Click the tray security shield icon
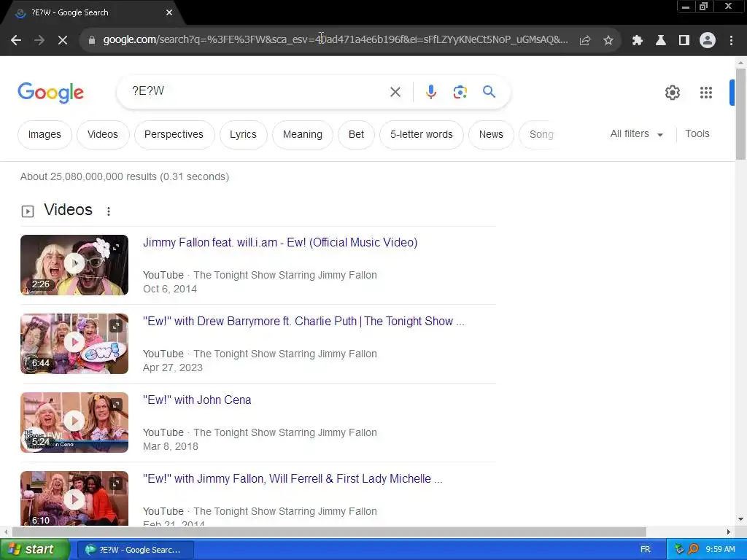 (x=679, y=550)
